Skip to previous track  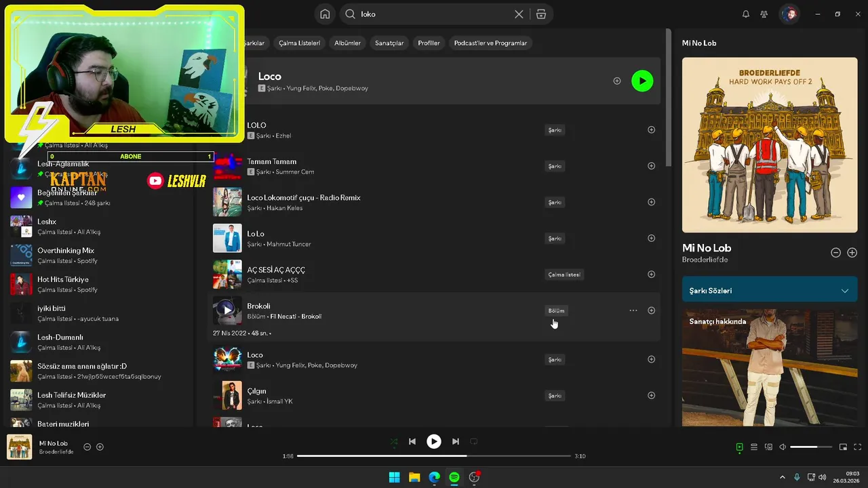(x=412, y=441)
